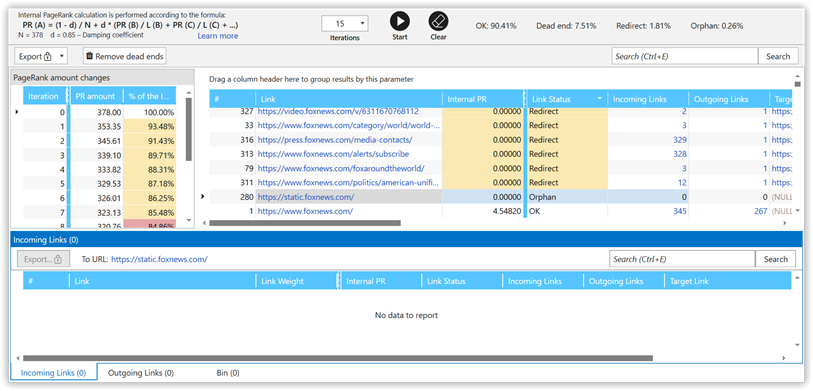The height and width of the screenshot is (391, 813).
Task: Open https://www.foxnews.com/alerts/subscribe link
Action: pos(333,154)
